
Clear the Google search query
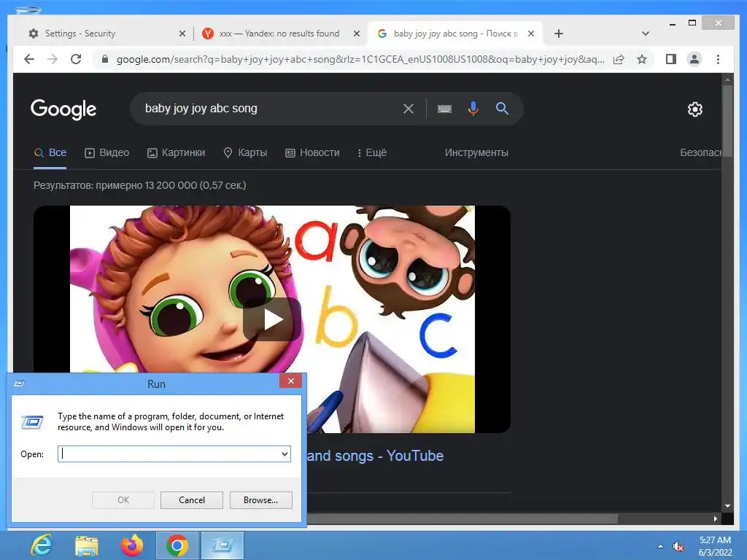pyautogui.click(x=409, y=109)
